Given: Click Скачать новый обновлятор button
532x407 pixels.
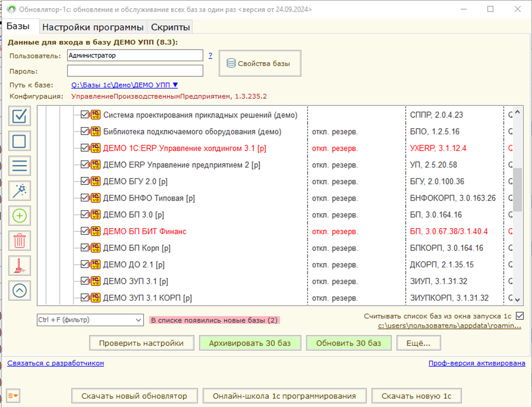Looking at the screenshot, I should pos(134,396).
